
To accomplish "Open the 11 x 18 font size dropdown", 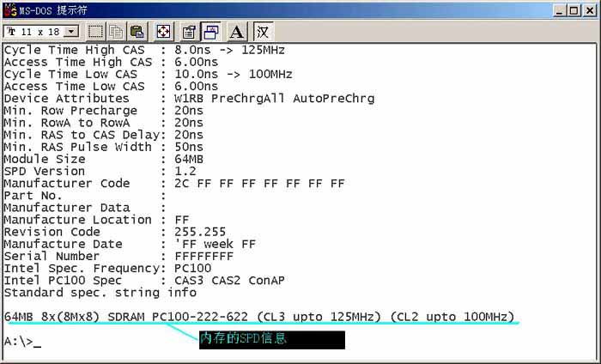I will click(70, 32).
